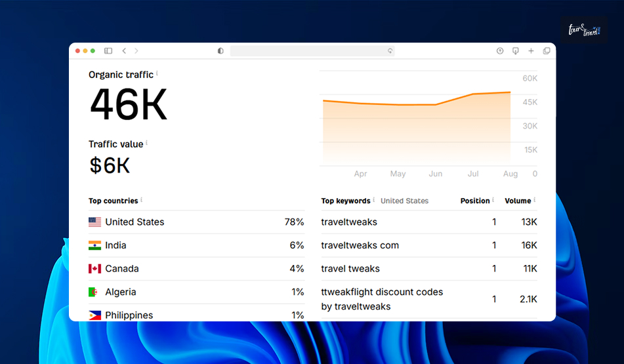This screenshot has width=624, height=364.
Task: Click the 60K chart axis label
Action: tap(530, 78)
